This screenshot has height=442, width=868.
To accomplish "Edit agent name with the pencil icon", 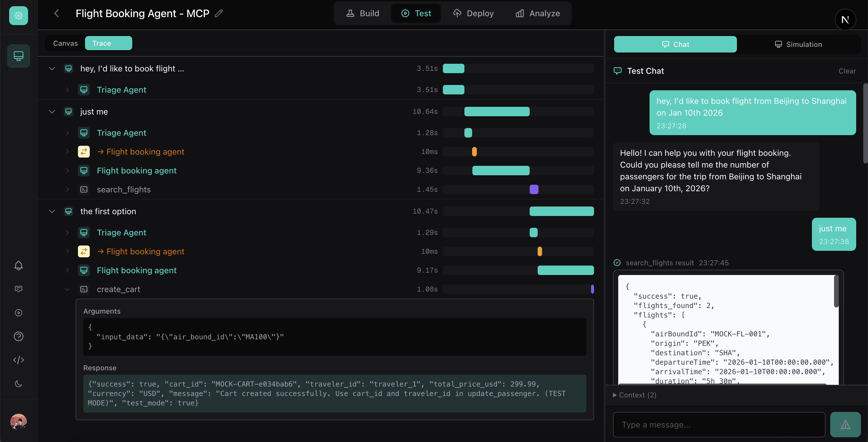I will (219, 14).
